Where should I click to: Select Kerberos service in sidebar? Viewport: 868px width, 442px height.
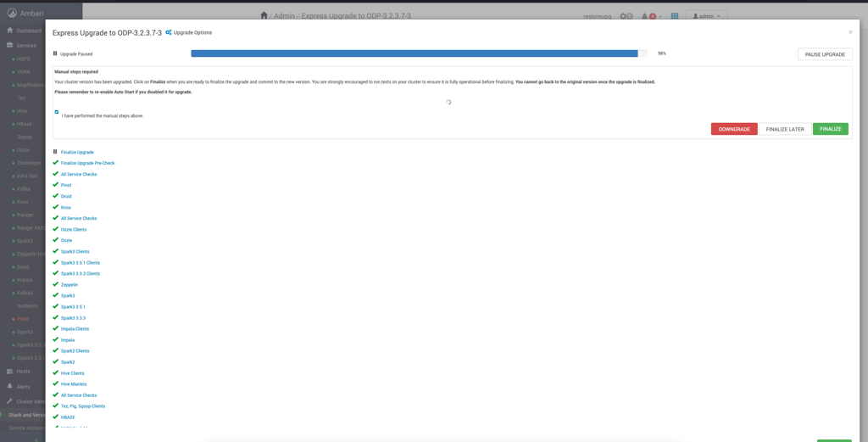coord(26,305)
